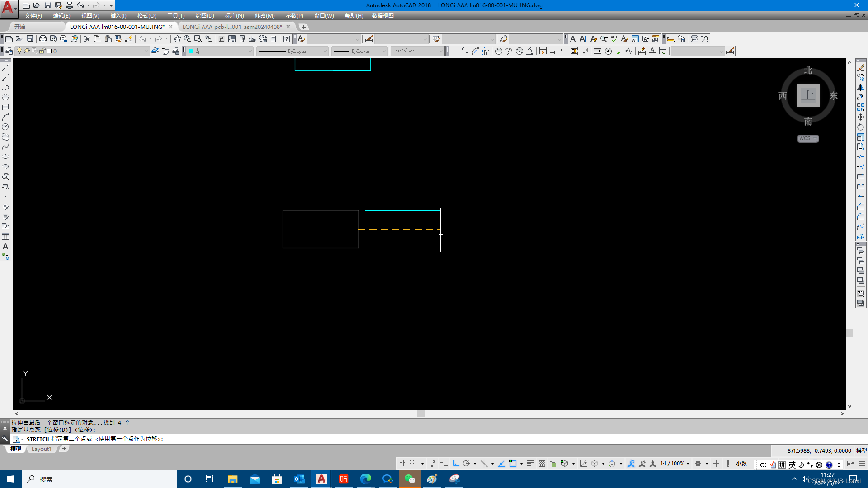
Task: Click the Zoom Window icon
Action: [198, 39]
